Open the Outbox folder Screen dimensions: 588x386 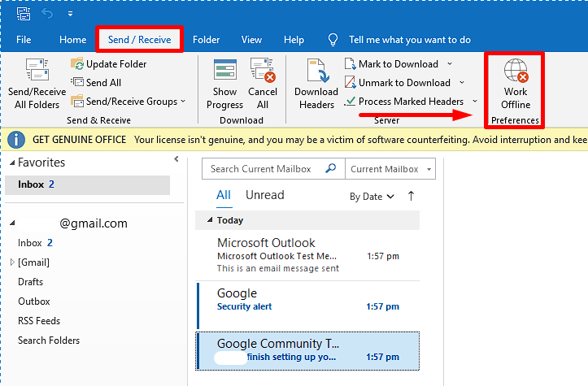coord(33,301)
